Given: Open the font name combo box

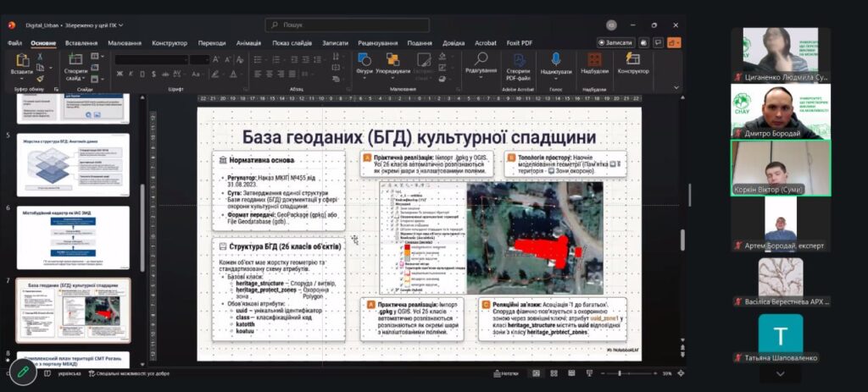Looking at the screenshot, I should coord(150,59).
